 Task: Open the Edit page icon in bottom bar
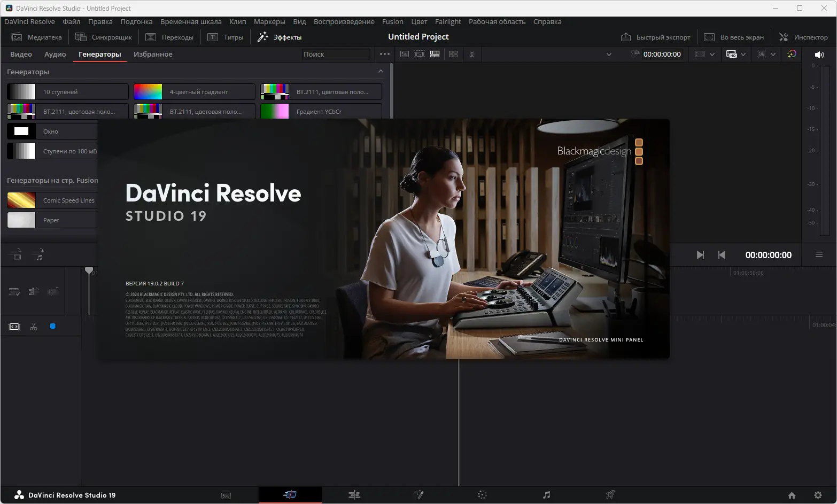coord(354,495)
